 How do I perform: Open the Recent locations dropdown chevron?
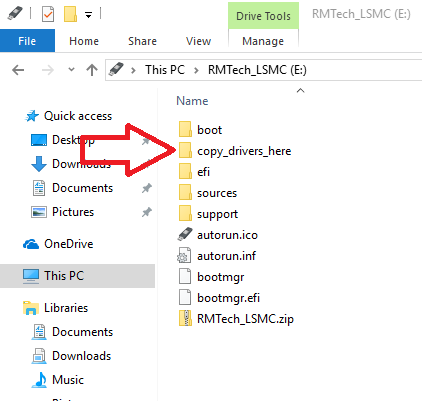pyautogui.click(x=71, y=70)
